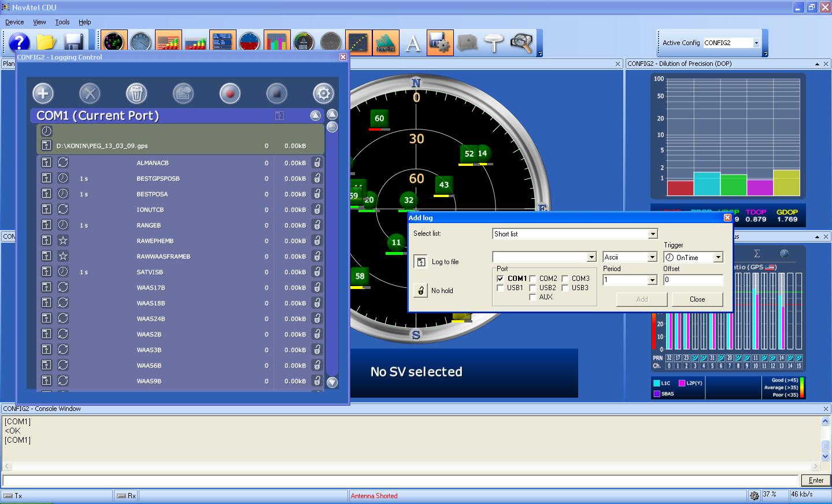Enable the USB3 port checkbox
This screenshot has height=504, width=832.
coord(565,287)
